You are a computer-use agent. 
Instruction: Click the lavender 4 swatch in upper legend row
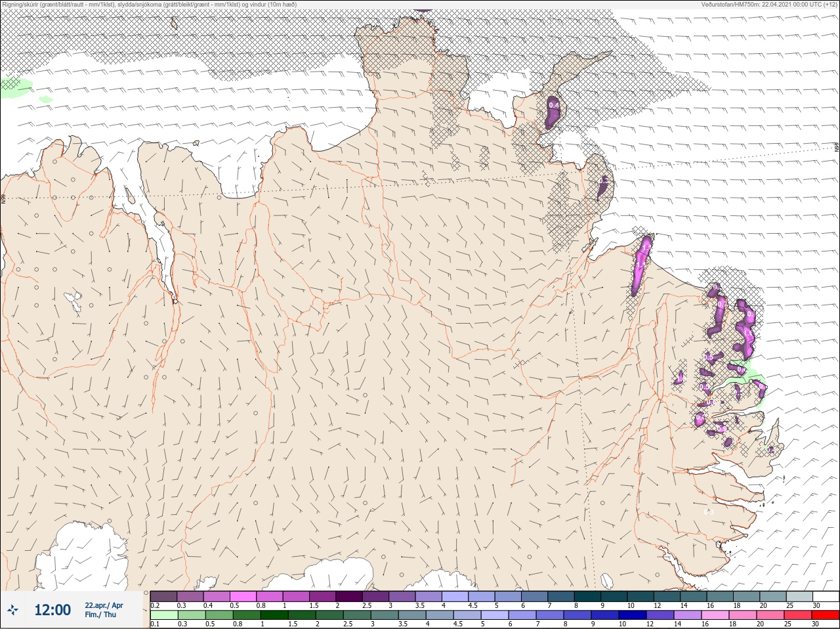pyautogui.click(x=455, y=596)
